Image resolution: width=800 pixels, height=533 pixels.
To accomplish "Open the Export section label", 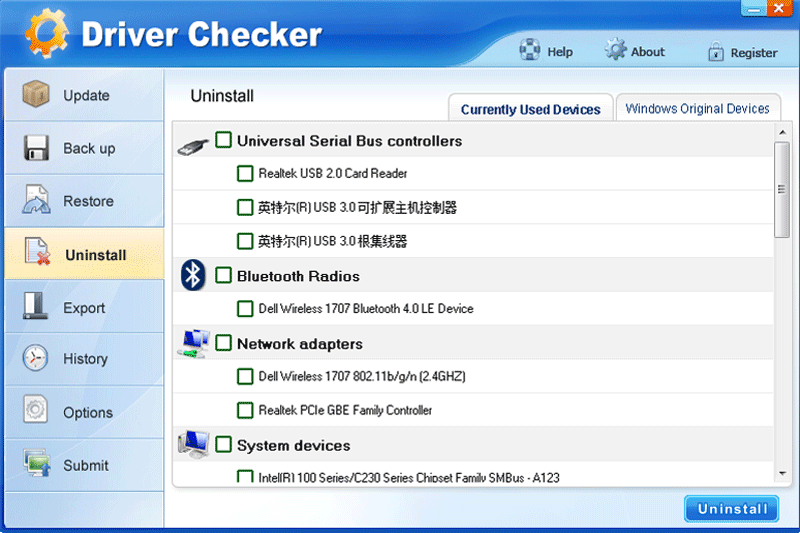I will click(x=84, y=308).
